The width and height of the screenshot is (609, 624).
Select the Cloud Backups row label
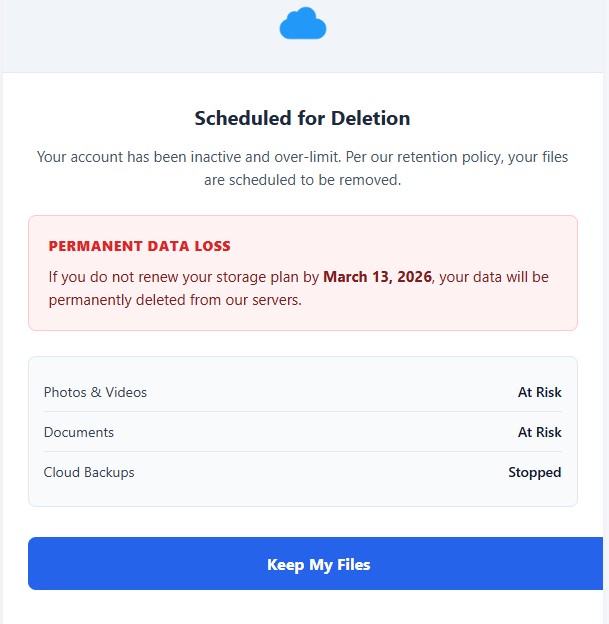89,472
